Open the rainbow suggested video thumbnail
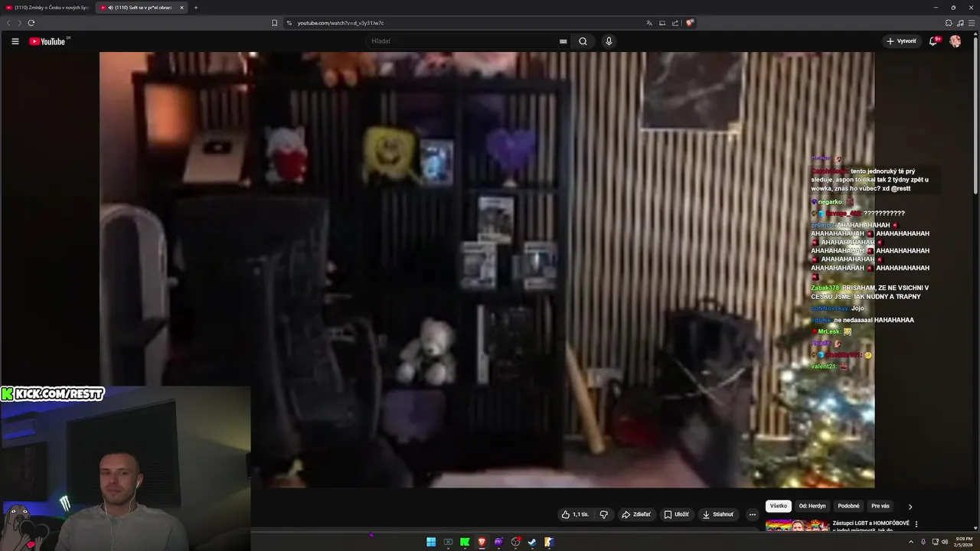 (797, 526)
